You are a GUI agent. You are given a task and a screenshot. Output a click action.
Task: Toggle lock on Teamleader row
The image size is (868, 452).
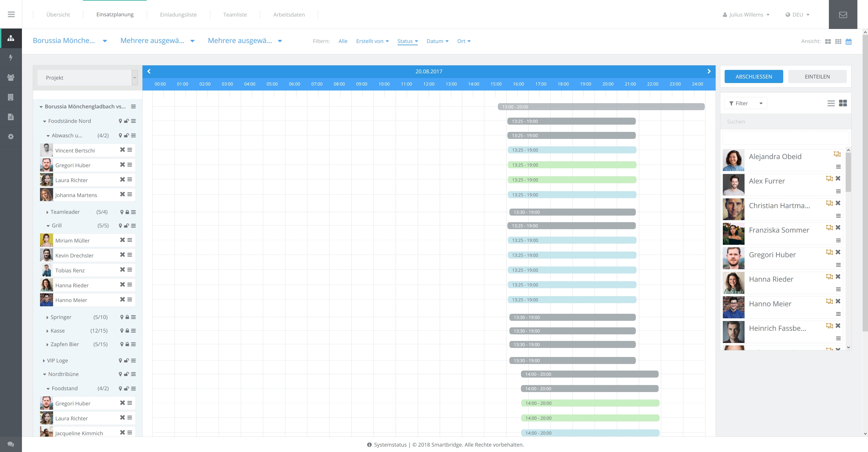coord(127,212)
